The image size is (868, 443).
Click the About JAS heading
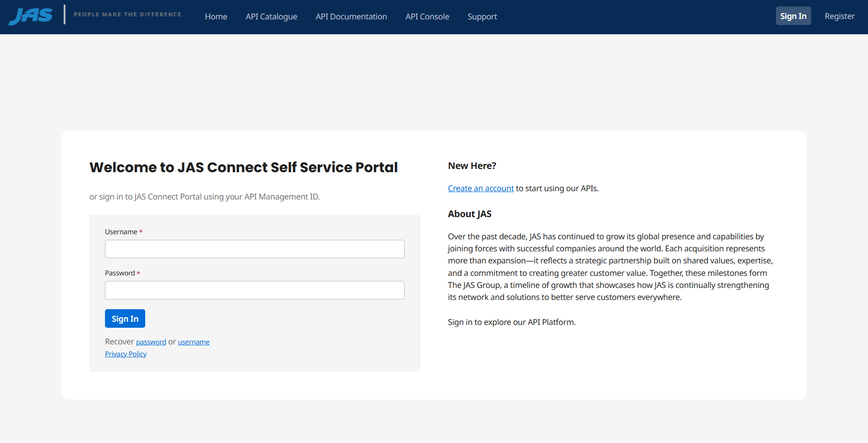coord(469,214)
